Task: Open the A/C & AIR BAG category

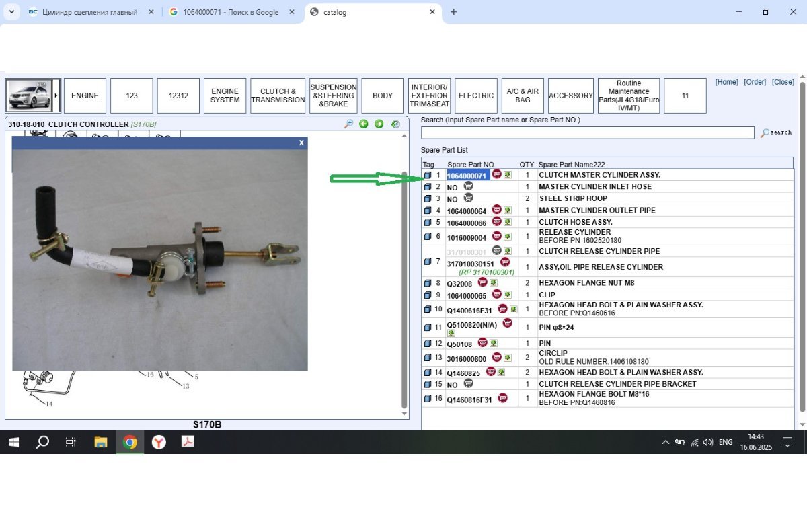Action: (523, 96)
